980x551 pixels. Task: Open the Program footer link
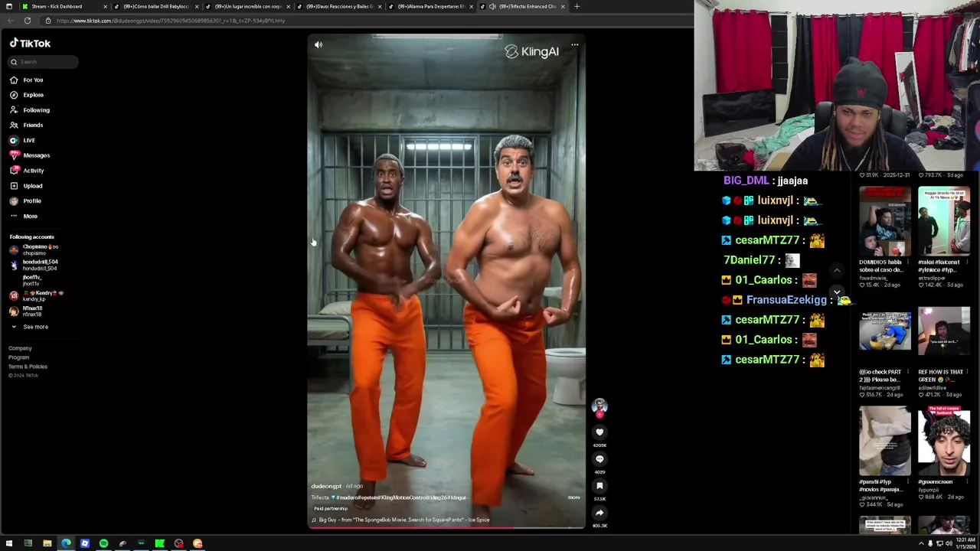click(x=18, y=357)
